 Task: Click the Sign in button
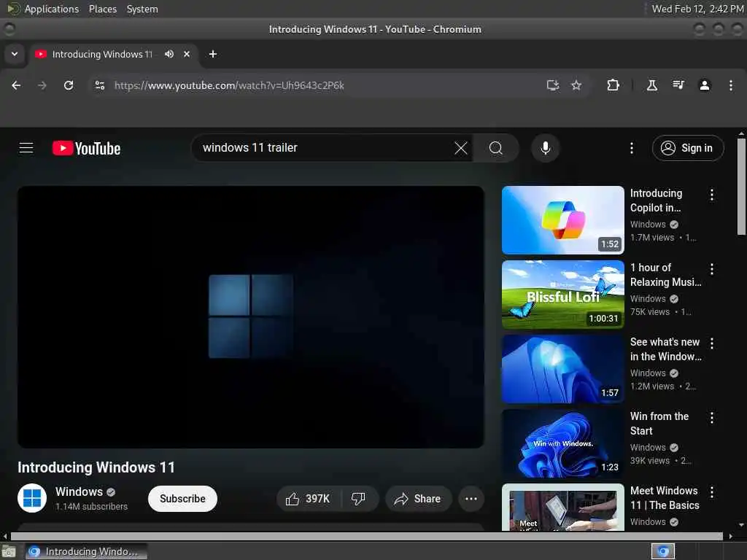688,148
